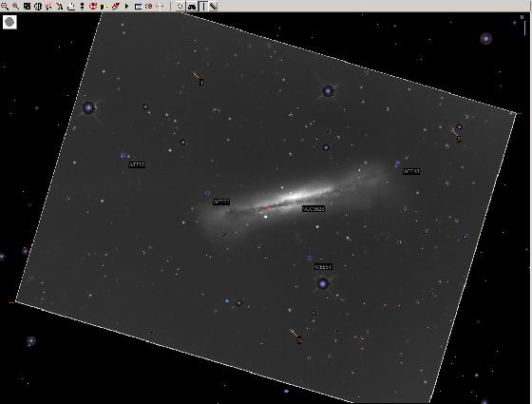Click the red circular refresh arrow icon
This screenshot has height=404, width=532.
pos(93,6)
